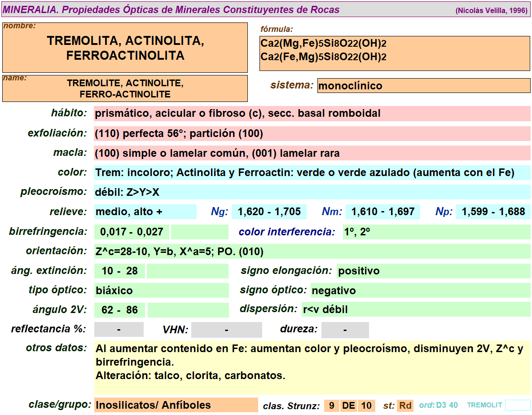Screen dimensions: 532x415
Task: Click the pleocroísmo field showing débil: Z>Y>X
Action: (x=312, y=192)
